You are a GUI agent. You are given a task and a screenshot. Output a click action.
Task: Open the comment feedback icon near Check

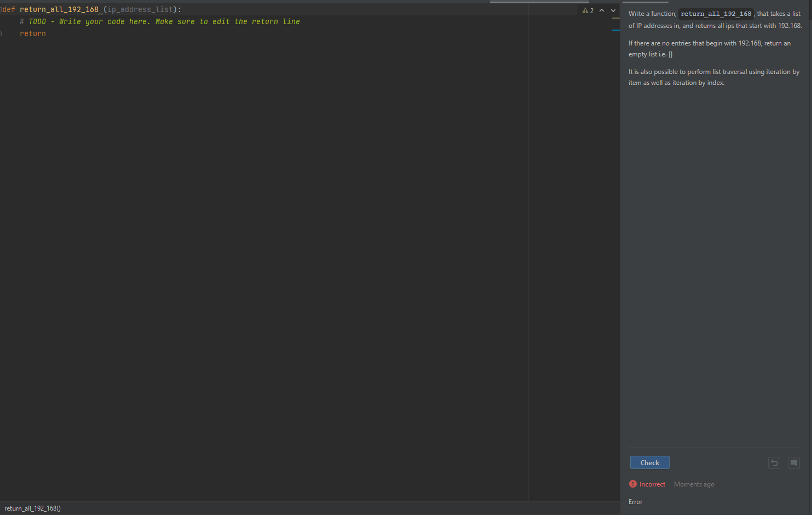(x=794, y=462)
